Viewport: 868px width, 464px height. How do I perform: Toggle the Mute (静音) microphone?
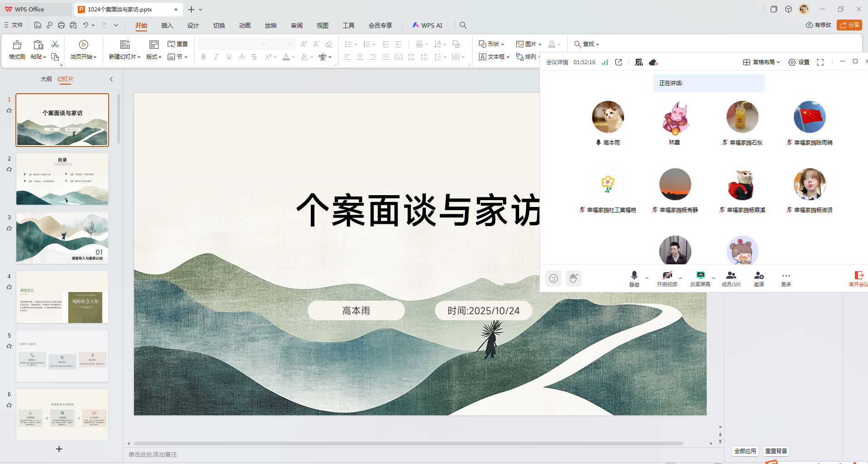click(x=634, y=276)
